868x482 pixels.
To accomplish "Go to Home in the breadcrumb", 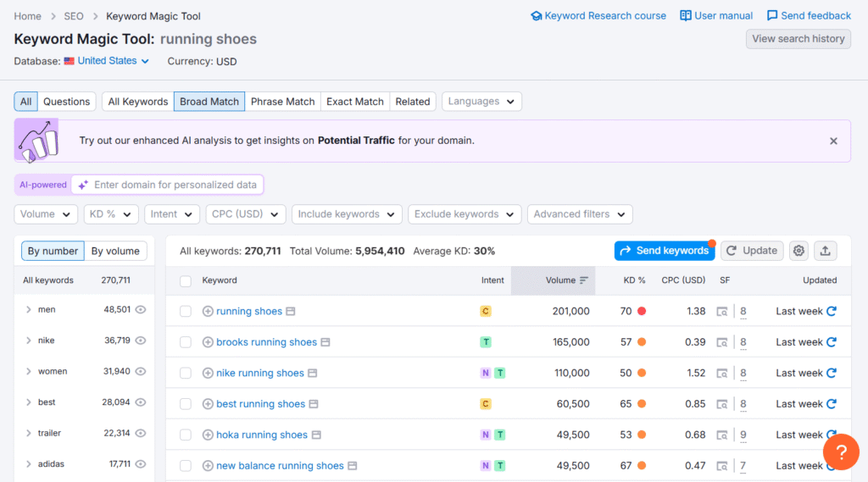I will pos(28,16).
